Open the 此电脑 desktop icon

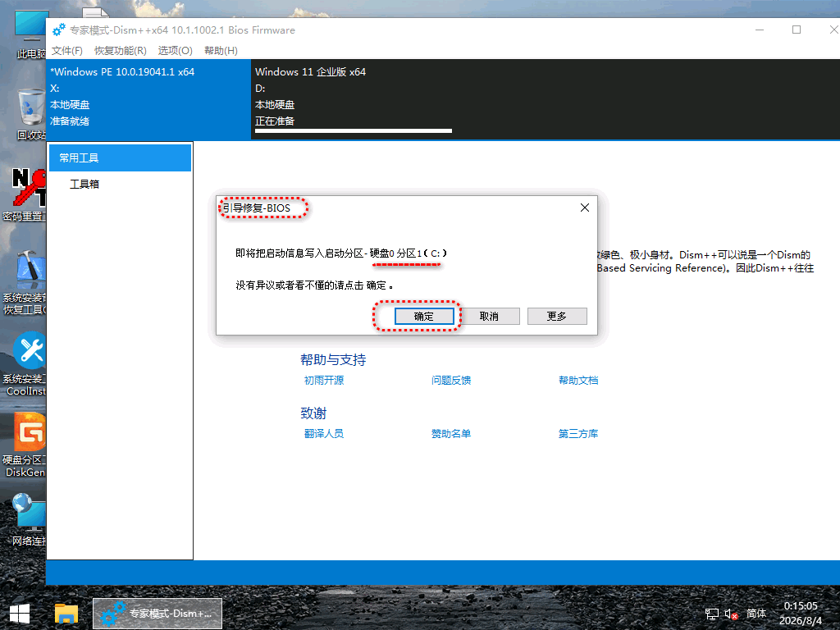click(30, 34)
